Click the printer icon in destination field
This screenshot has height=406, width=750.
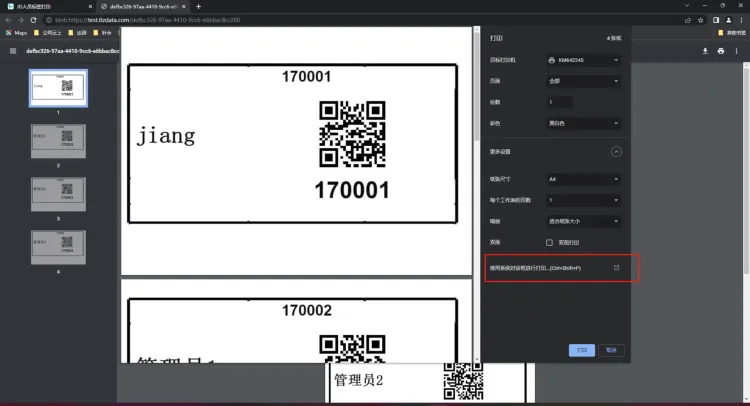point(551,60)
